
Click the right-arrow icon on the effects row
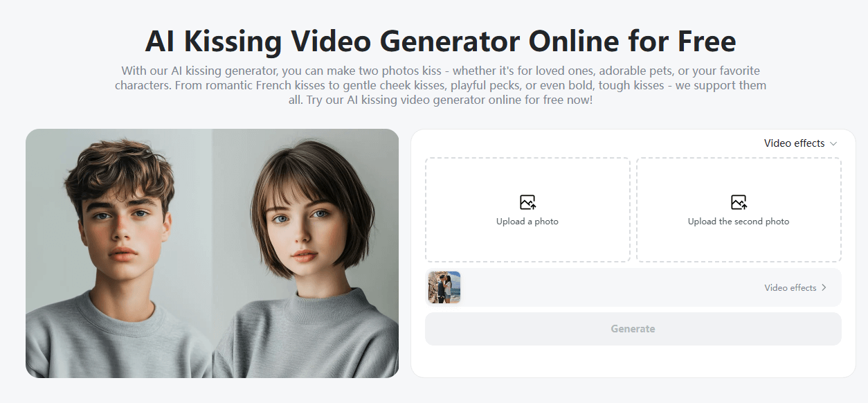[825, 287]
